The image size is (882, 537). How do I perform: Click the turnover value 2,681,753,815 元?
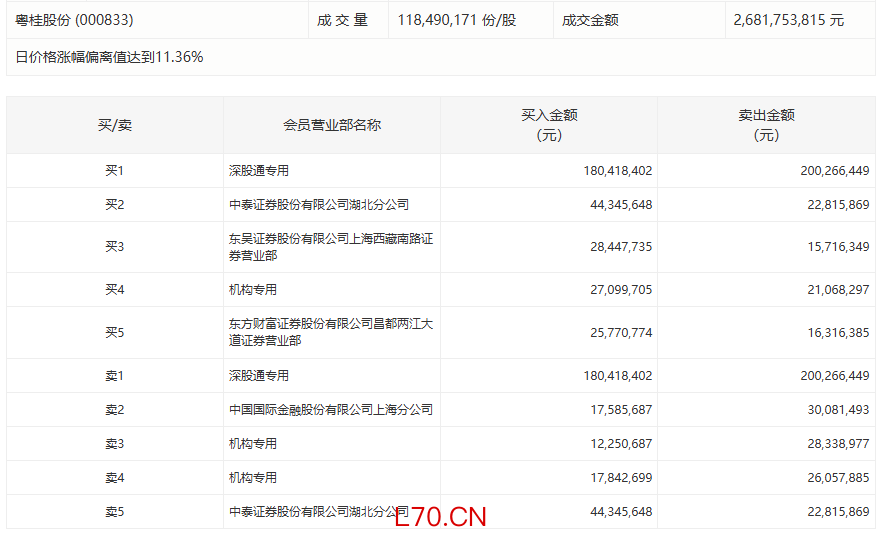[x=788, y=20]
